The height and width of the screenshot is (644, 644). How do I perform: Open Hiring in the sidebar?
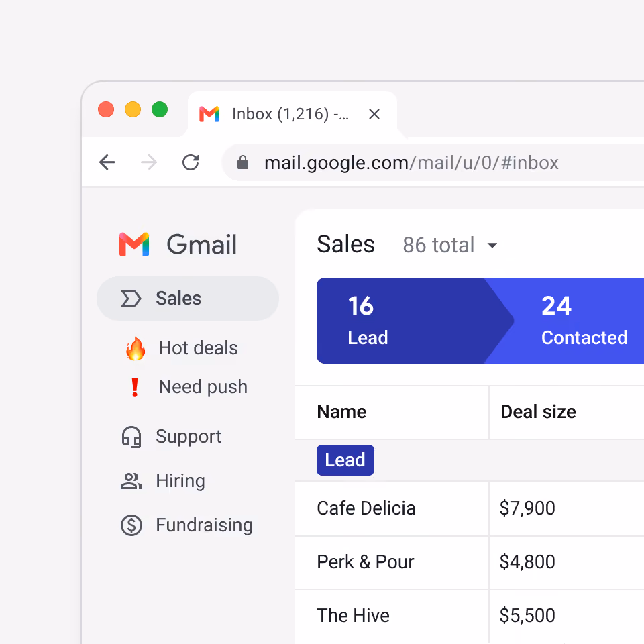tap(180, 481)
